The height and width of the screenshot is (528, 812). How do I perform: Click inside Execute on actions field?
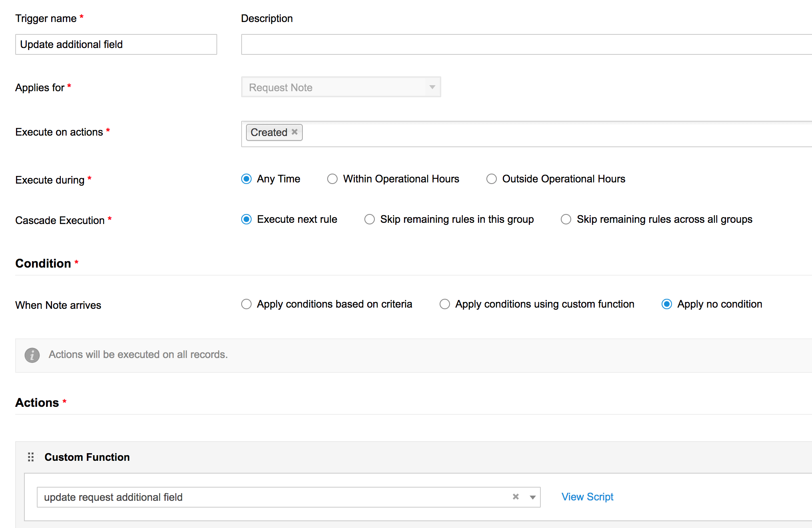520,134
